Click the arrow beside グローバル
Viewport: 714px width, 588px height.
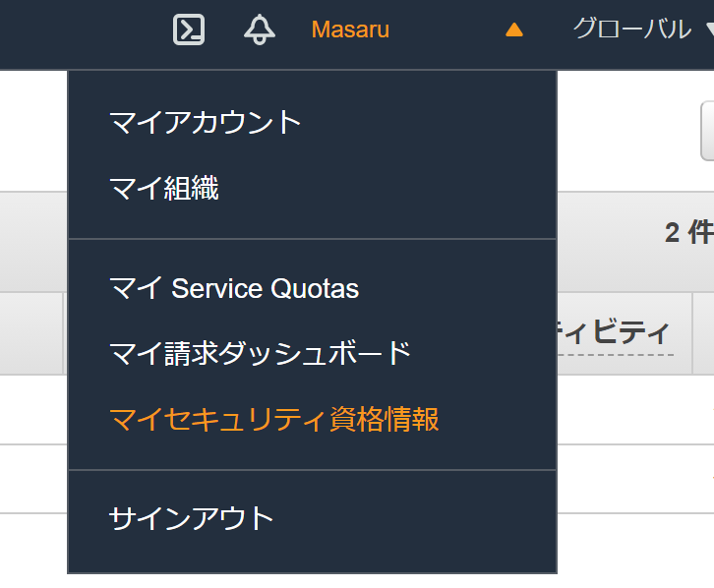pos(708,30)
